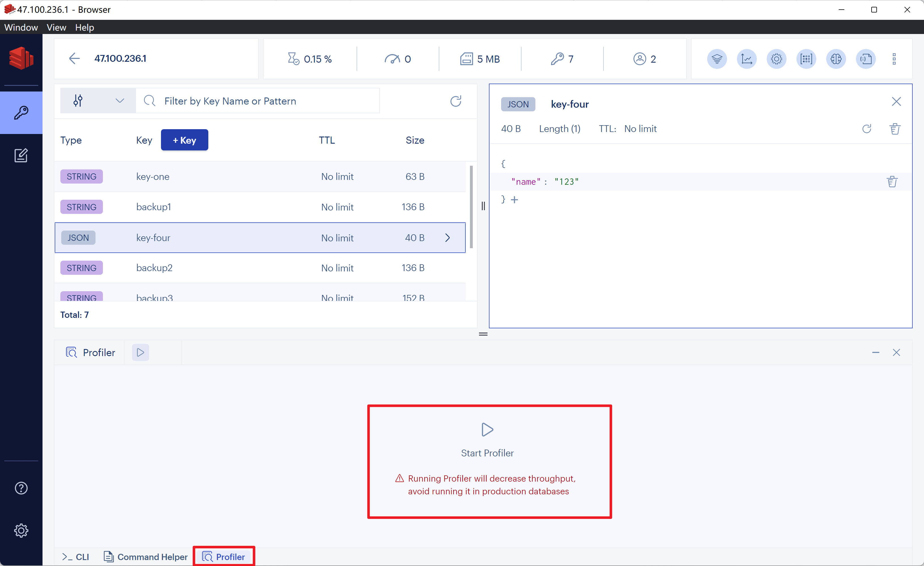The width and height of the screenshot is (924, 566).
Task: Open the Settings gear in sidebar
Action: click(x=21, y=530)
